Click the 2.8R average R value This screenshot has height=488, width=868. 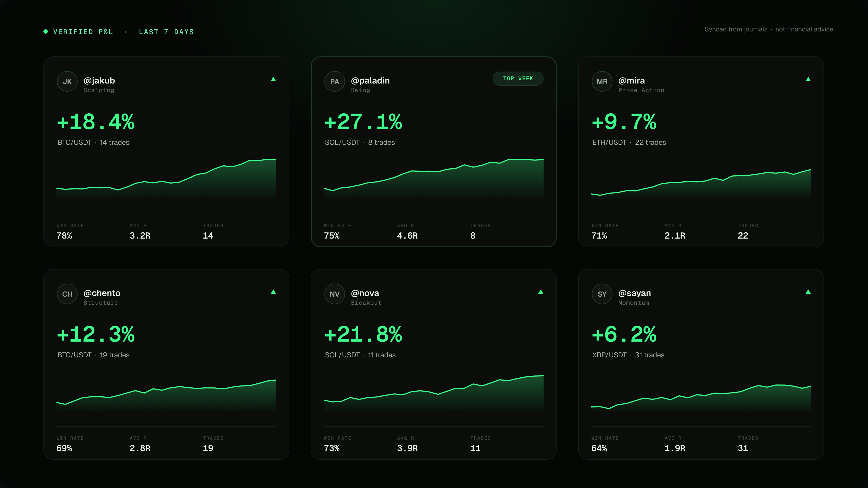[140, 448]
